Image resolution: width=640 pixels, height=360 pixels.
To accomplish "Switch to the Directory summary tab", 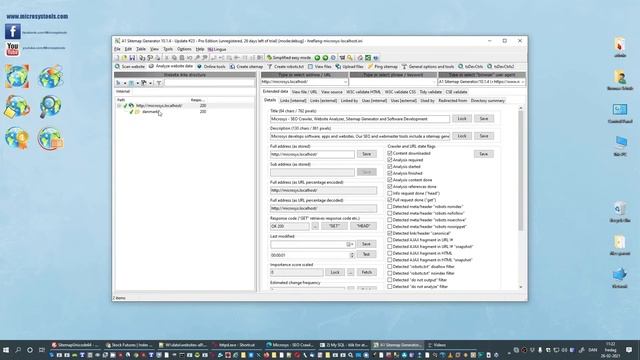I will [488, 100].
